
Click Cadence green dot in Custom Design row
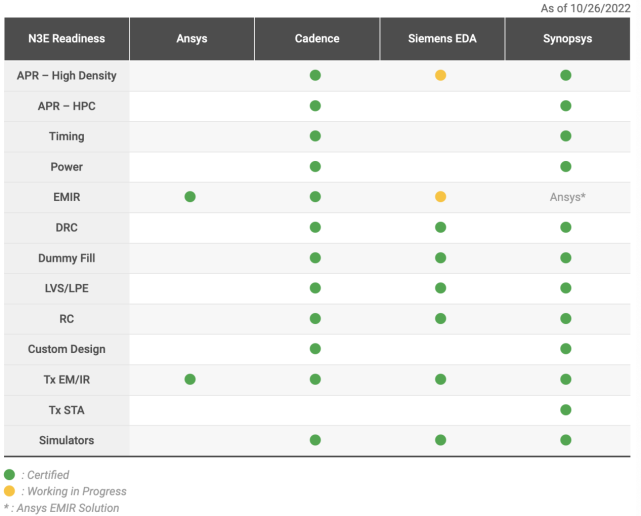315,349
